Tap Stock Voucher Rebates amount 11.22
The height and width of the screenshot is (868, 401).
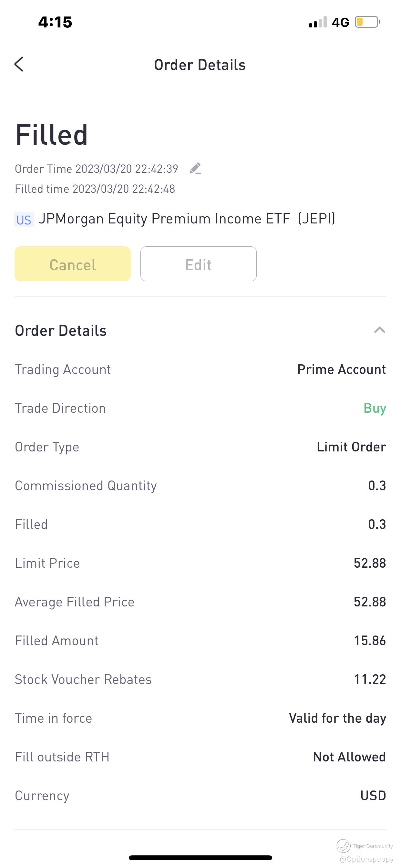pos(370,680)
